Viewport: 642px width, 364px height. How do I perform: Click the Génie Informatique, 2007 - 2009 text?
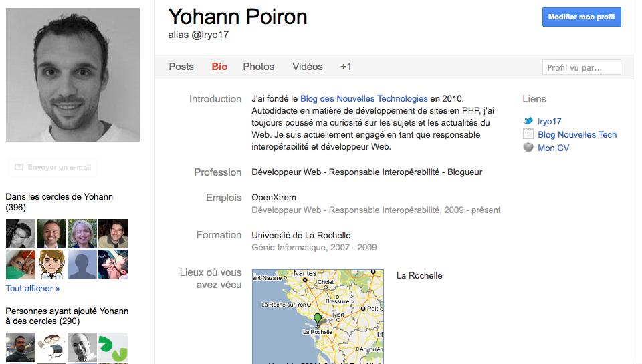point(314,247)
